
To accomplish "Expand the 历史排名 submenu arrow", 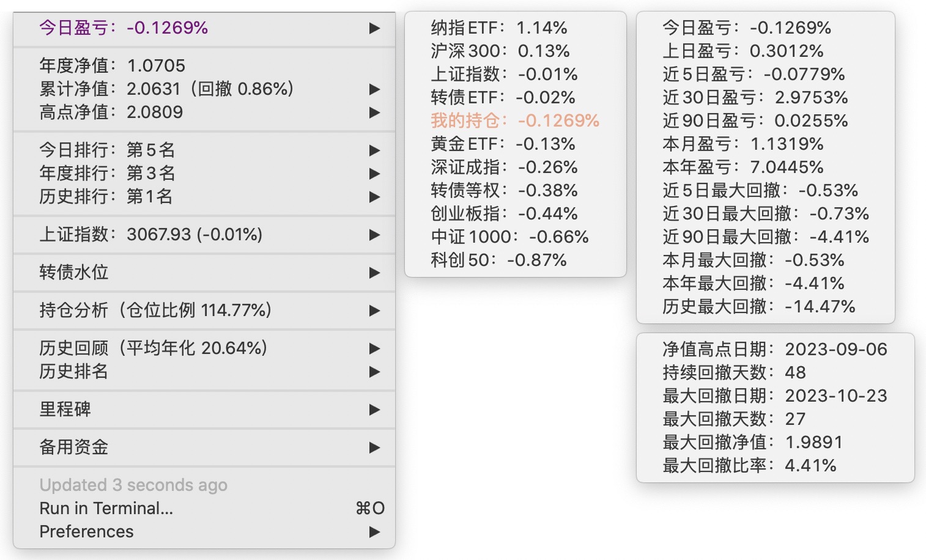I will tap(374, 372).
